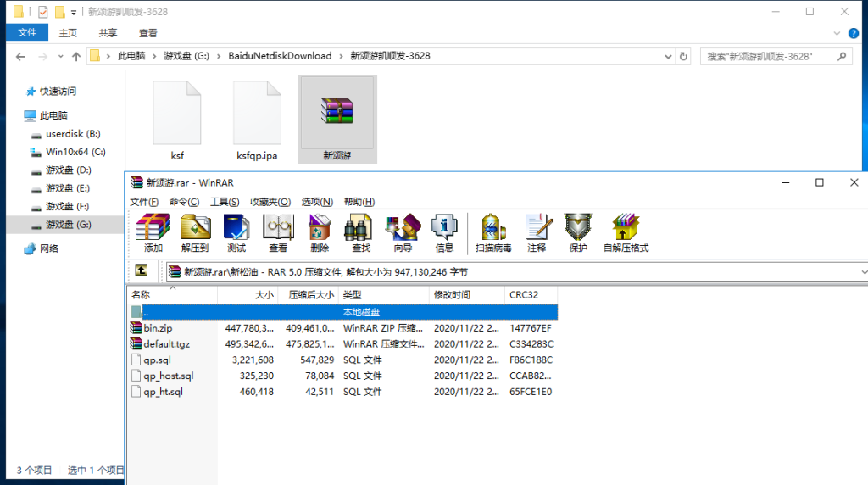Open WinRAR 选项(N) menu

[x=317, y=202]
